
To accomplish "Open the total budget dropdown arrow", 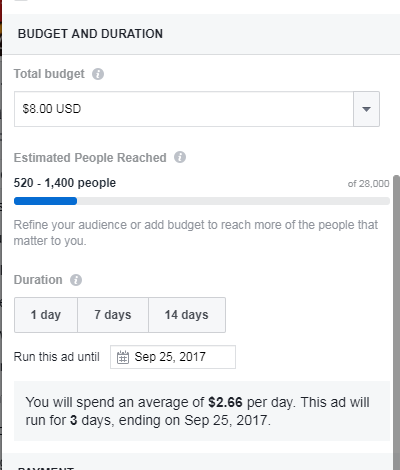I will (366, 109).
